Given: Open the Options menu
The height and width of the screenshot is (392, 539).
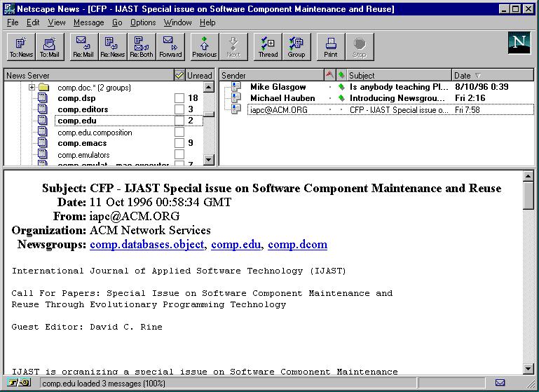Looking at the screenshot, I should point(143,22).
